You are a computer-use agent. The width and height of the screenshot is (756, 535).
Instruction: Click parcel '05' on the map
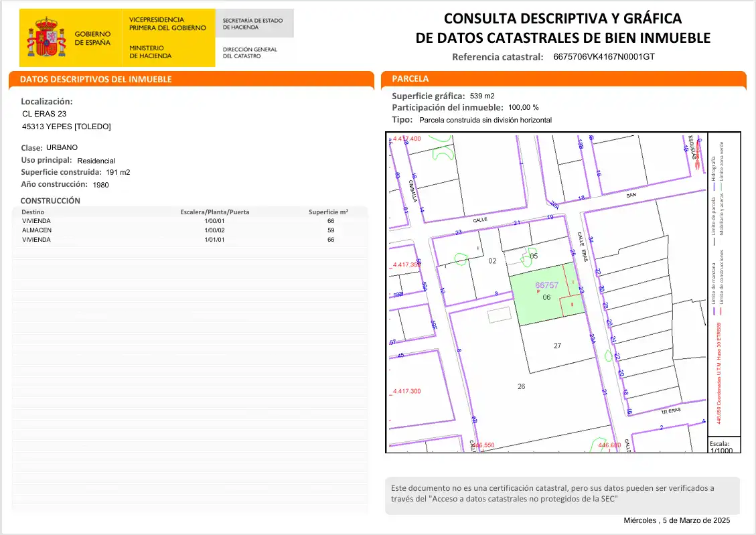(x=534, y=256)
